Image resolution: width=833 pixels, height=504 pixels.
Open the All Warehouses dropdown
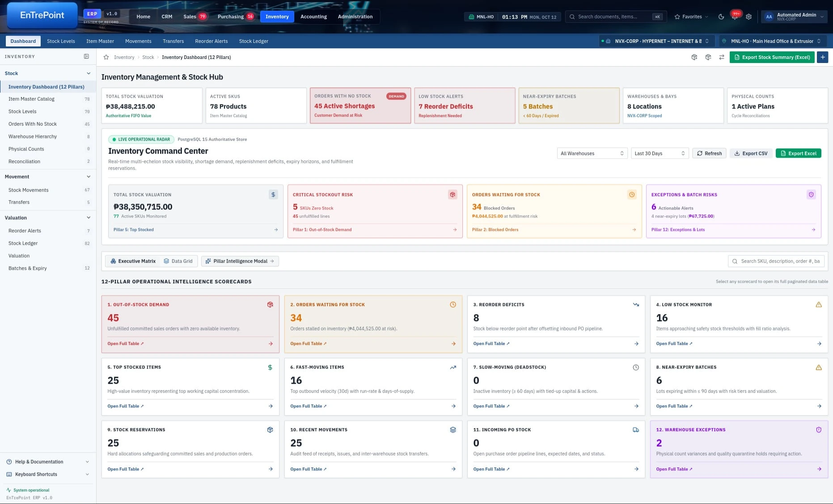(x=592, y=153)
